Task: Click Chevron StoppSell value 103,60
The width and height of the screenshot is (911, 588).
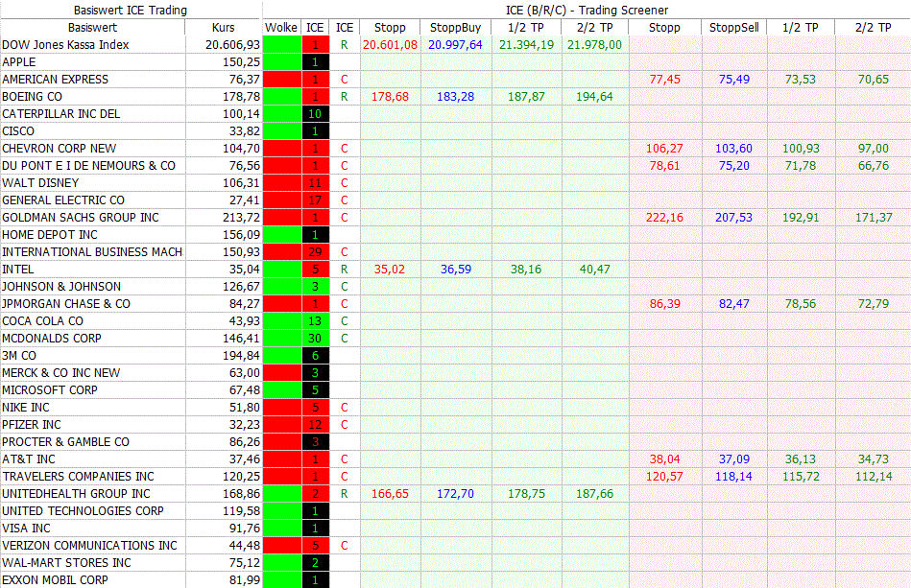Action: tap(733, 149)
